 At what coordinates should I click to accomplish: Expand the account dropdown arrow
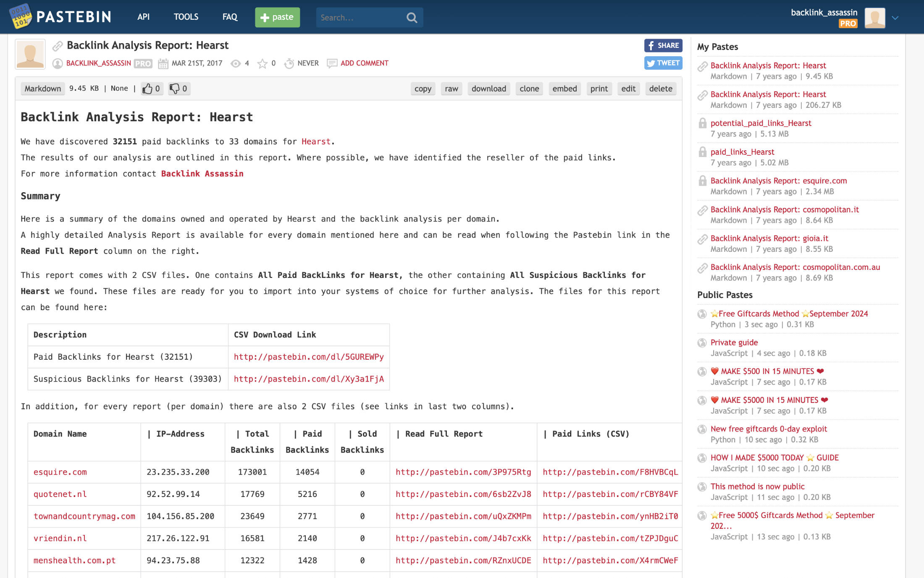895,18
